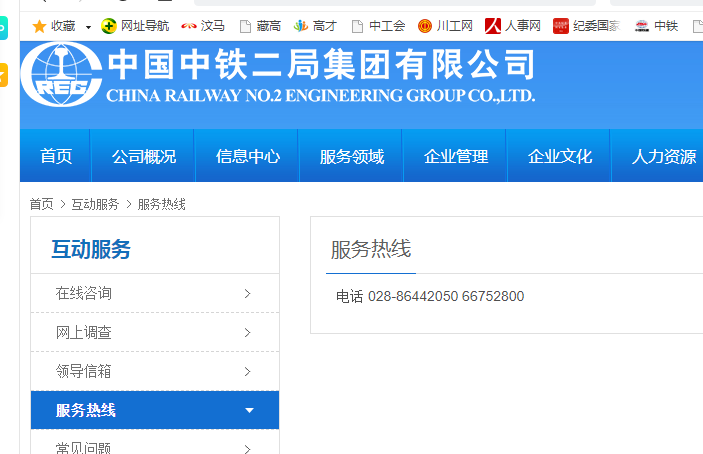The height and width of the screenshot is (454, 703).
Task: Click 互动服务 breadcrumb link
Action: (95, 204)
